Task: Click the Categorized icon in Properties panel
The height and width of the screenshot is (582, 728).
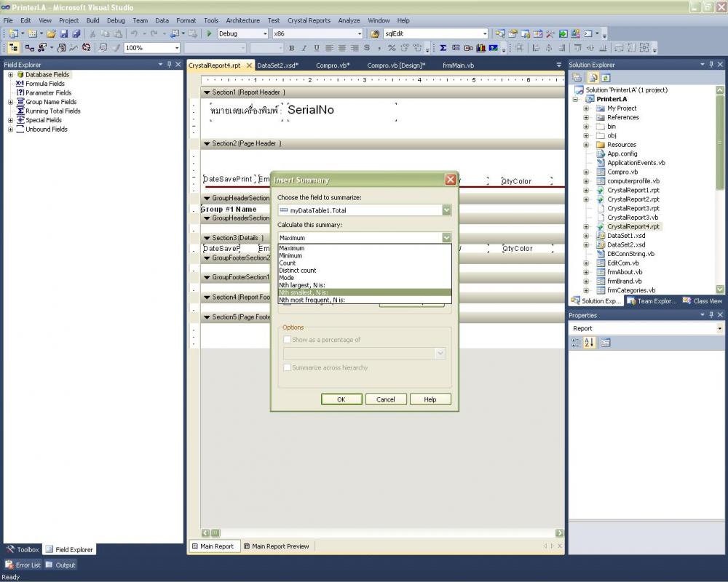Action: 576,343
